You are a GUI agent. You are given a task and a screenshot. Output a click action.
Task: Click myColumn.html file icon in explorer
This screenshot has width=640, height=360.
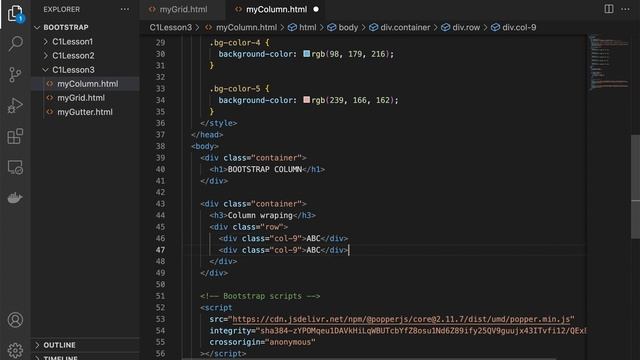50,84
